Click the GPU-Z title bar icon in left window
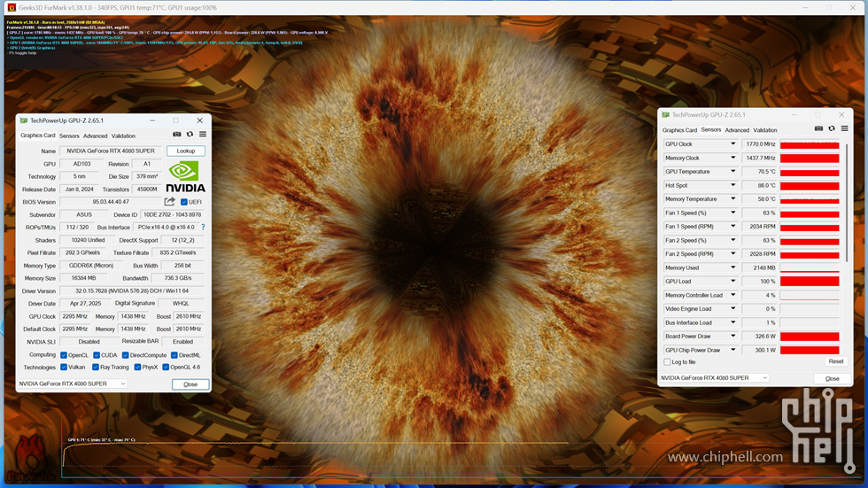Viewport: 868px width, 488px height. [x=23, y=120]
